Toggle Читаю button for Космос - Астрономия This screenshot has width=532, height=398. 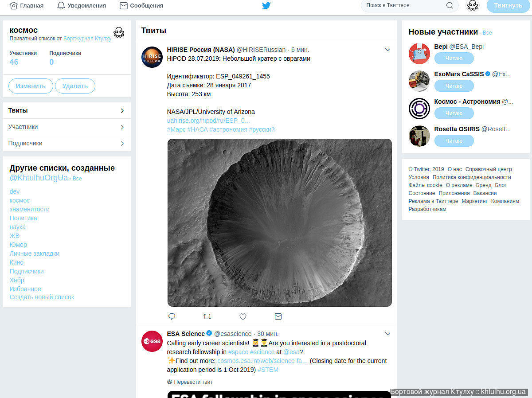coord(454,113)
